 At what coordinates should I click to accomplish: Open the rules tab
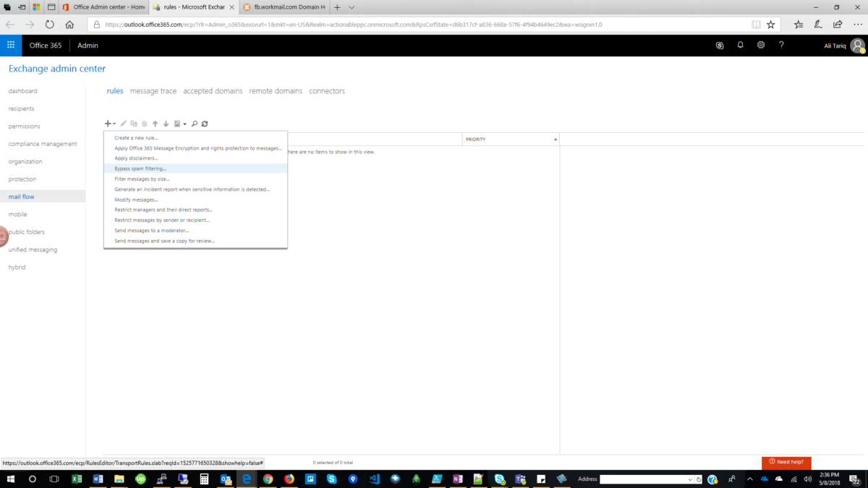[x=115, y=91]
